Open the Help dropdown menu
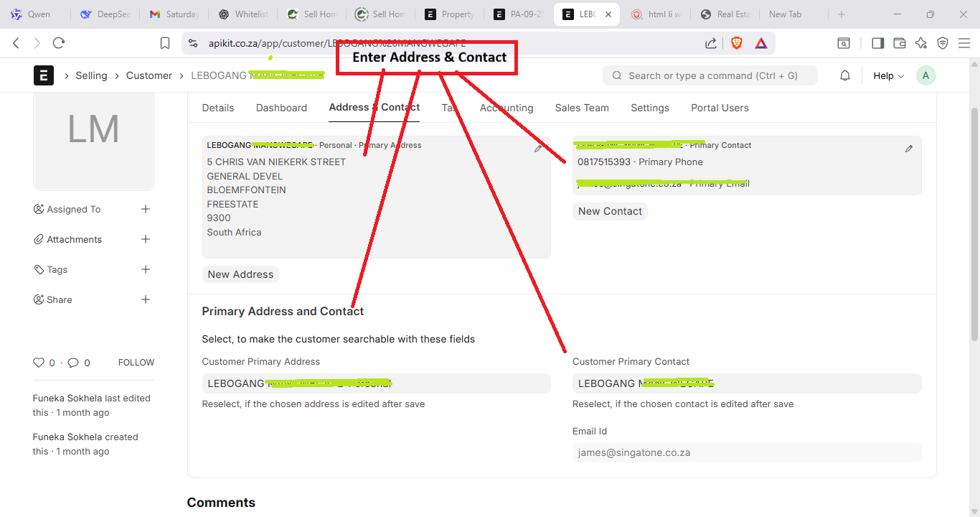 (888, 75)
